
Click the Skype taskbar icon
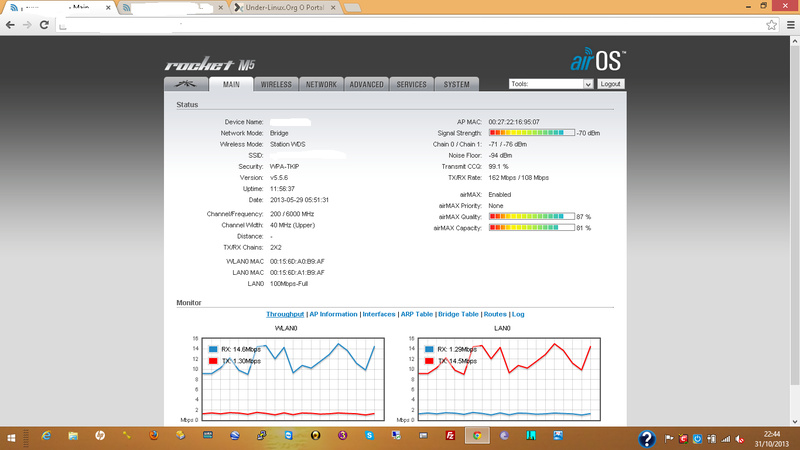[370, 436]
